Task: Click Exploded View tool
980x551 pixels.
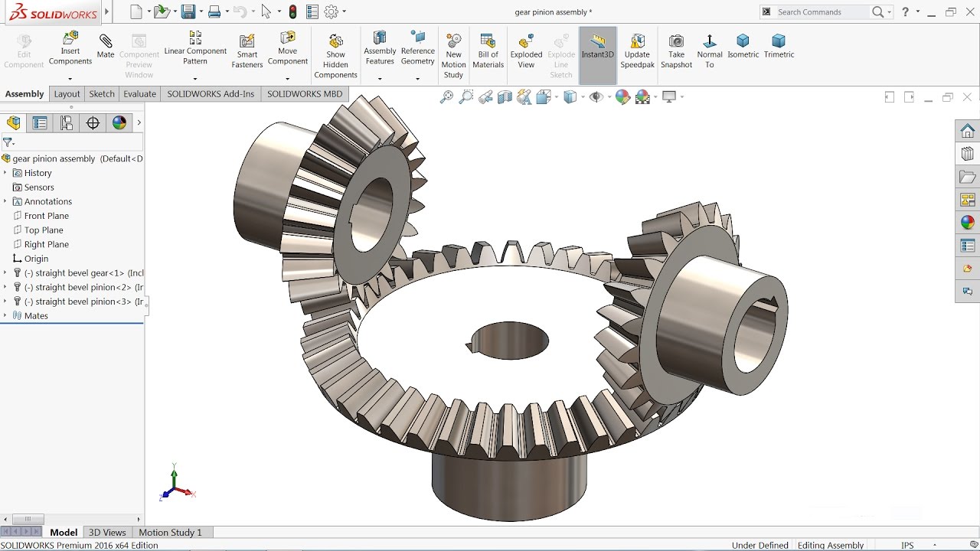Action: [526, 51]
